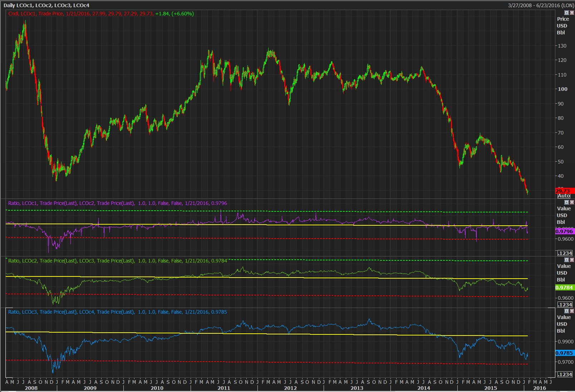The image size is (575, 392).
Task: Click the 90 price axis label
Action: coord(561,104)
